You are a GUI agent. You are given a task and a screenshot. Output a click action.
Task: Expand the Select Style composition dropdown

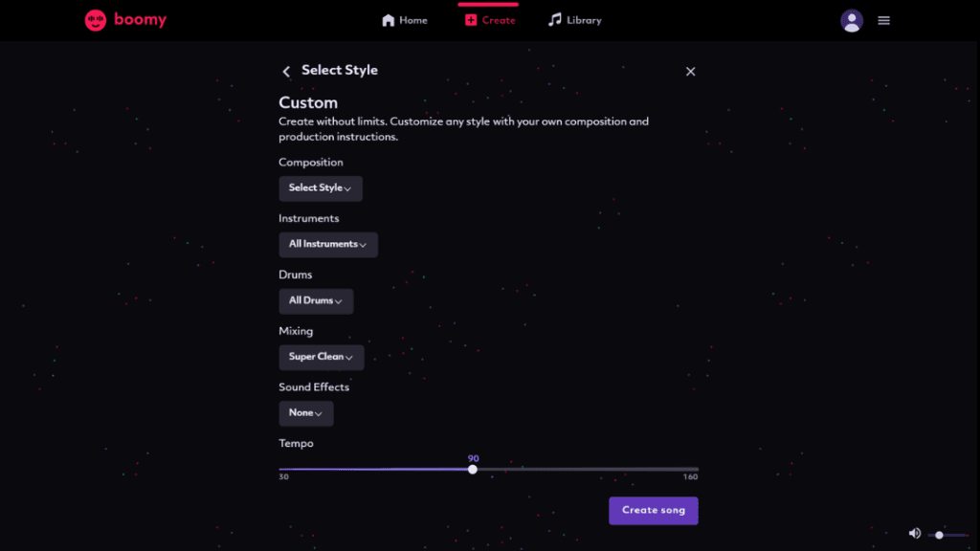(x=321, y=188)
